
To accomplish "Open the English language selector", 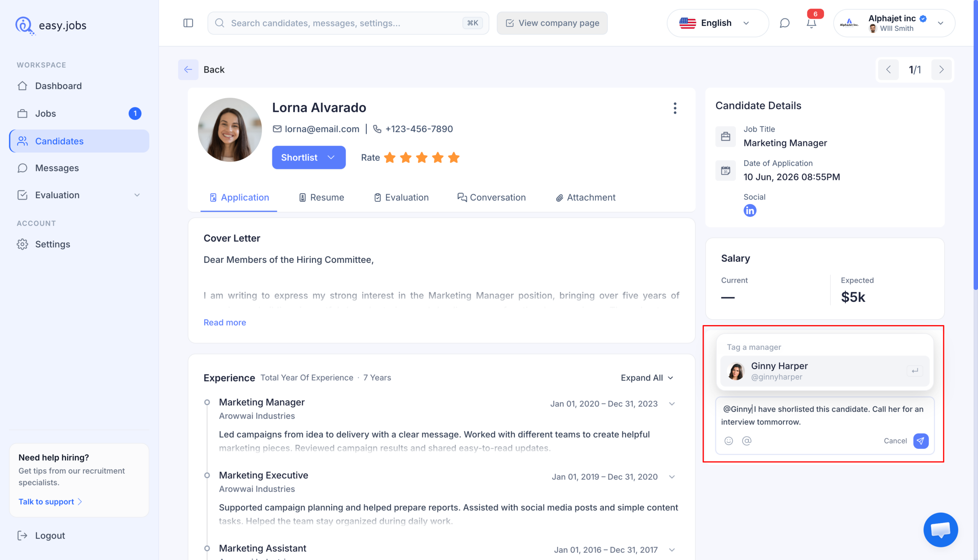I will (717, 23).
